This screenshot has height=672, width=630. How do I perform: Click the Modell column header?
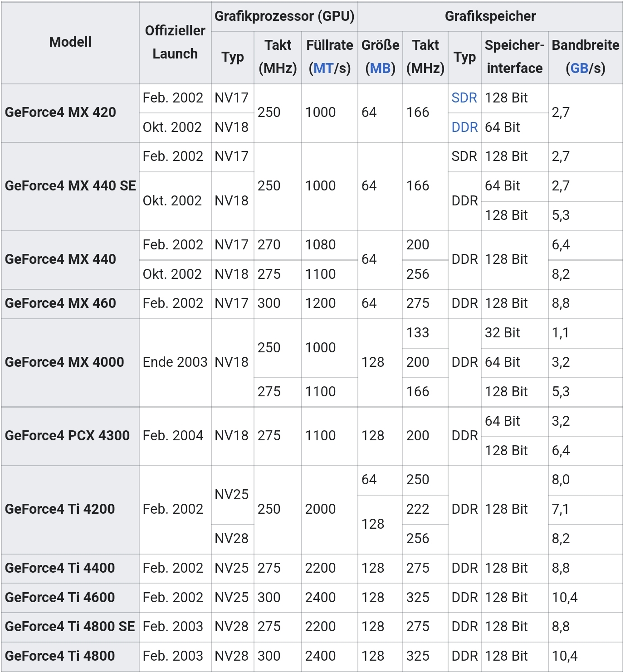click(70, 42)
